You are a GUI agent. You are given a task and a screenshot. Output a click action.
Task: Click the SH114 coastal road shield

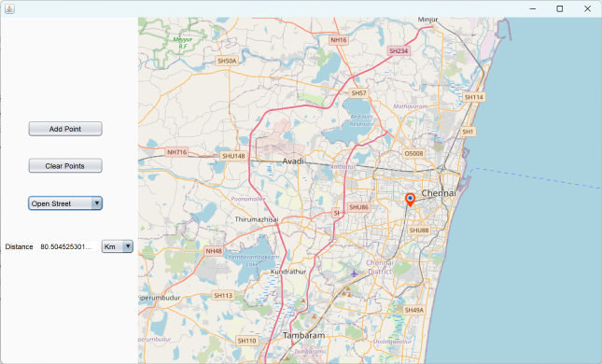[474, 97]
